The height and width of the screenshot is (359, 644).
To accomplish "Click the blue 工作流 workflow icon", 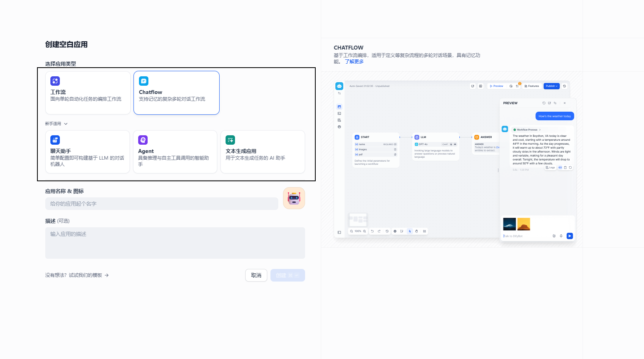I will [x=55, y=81].
